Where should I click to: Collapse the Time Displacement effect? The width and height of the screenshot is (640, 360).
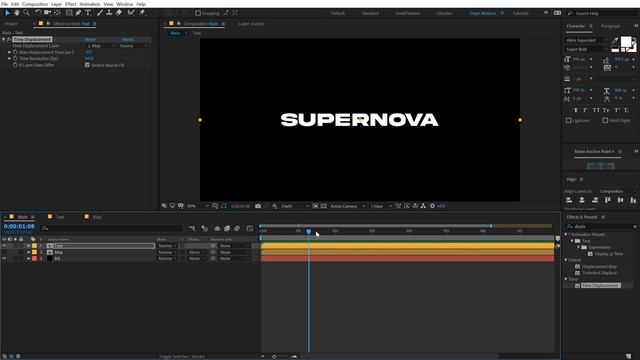[4, 40]
